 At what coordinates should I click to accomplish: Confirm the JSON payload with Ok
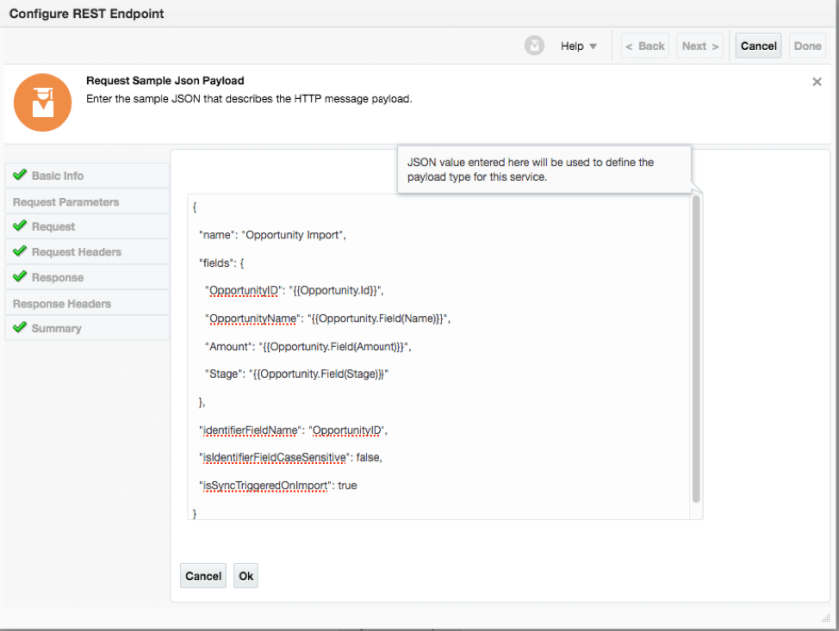(246, 576)
